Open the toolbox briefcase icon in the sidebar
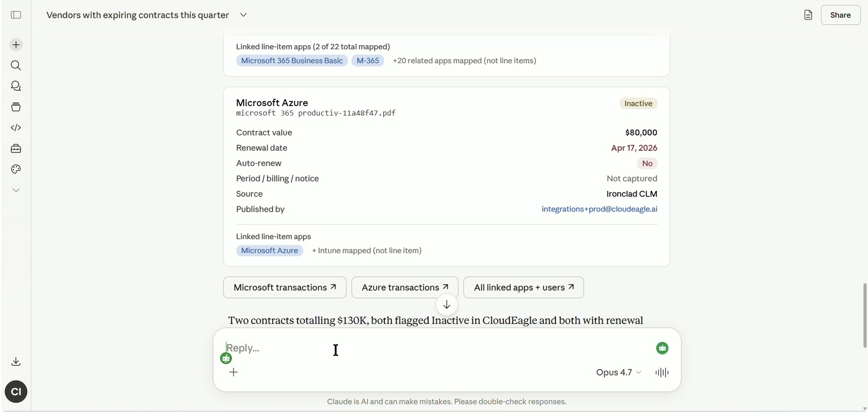 pyautogui.click(x=16, y=148)
